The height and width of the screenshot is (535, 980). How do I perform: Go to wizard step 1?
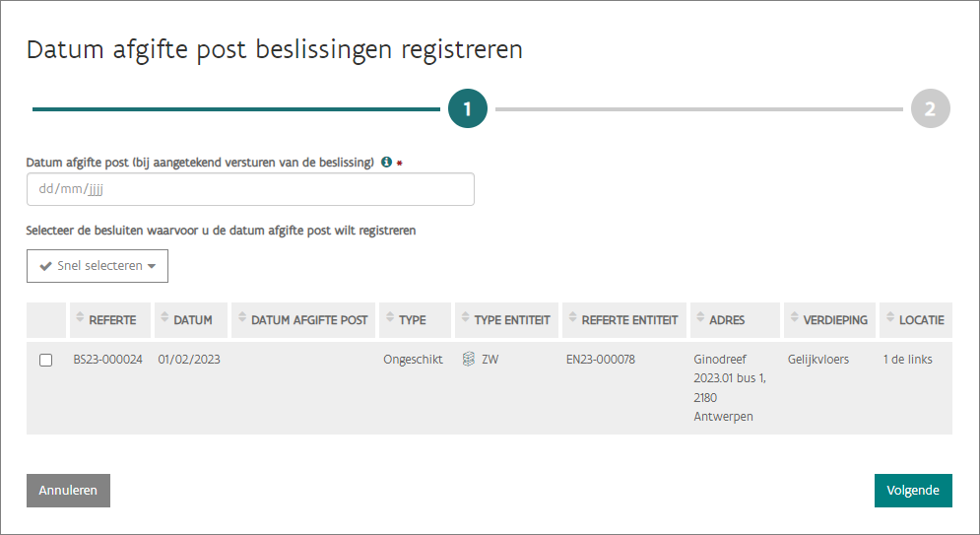point(468,109)
